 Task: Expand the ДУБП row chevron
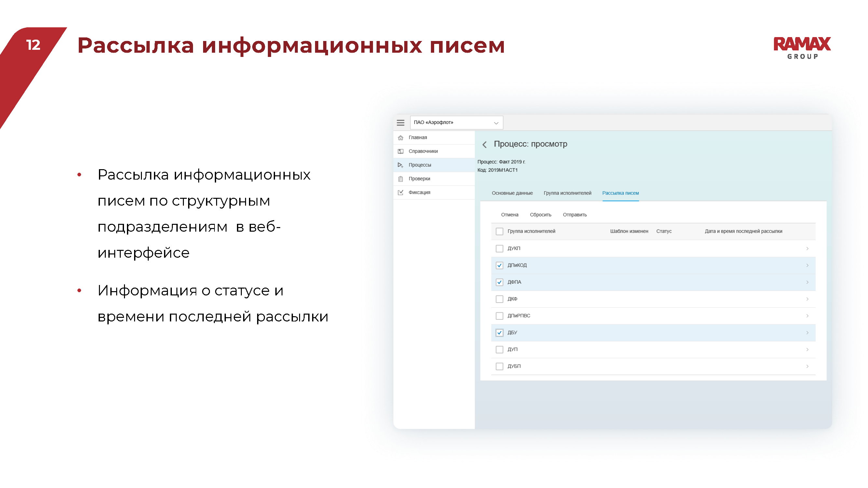[807, 366]
